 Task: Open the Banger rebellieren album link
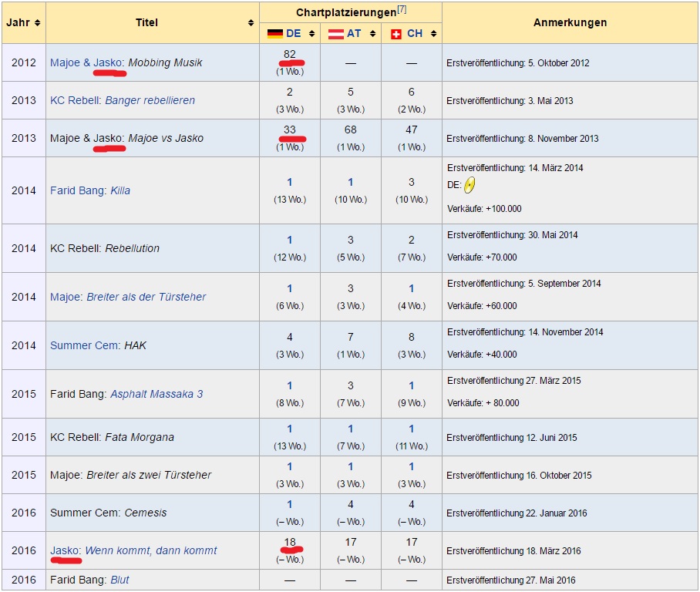tap(150, 100)
